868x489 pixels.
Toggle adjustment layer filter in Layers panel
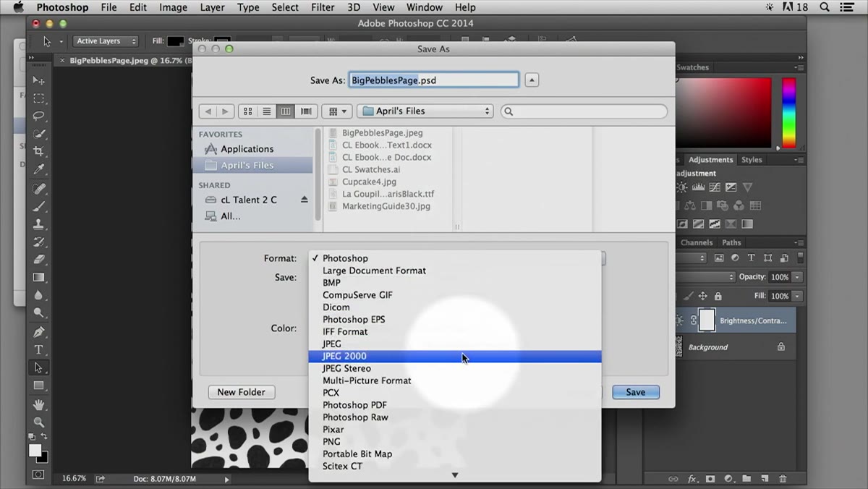pos(735,258)
